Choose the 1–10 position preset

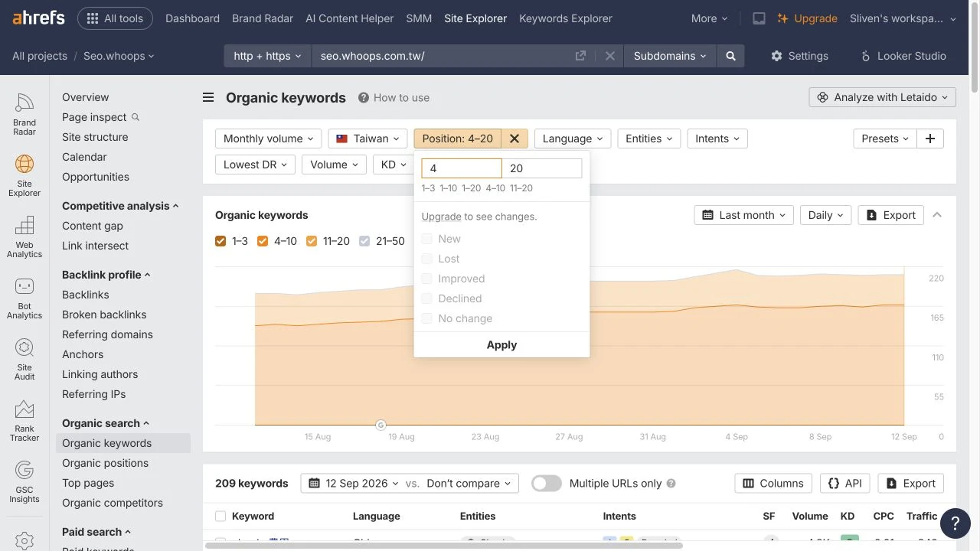(x=448, y=188)
